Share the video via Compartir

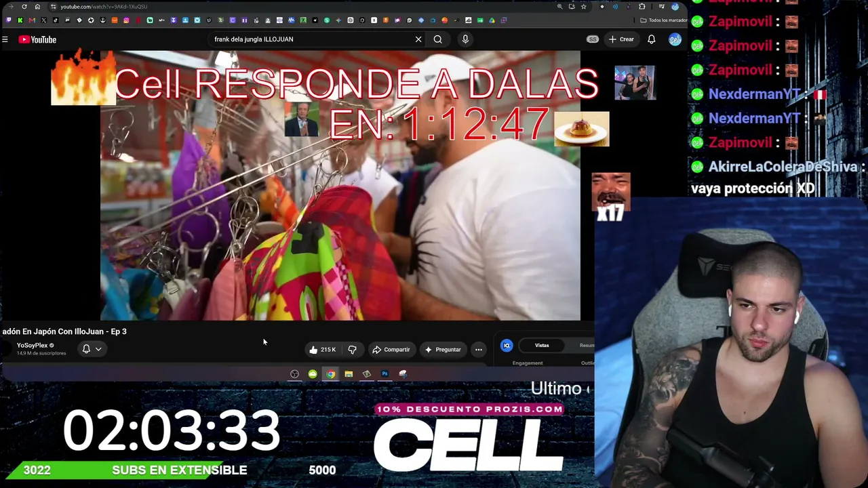click(x=391, y=350)
